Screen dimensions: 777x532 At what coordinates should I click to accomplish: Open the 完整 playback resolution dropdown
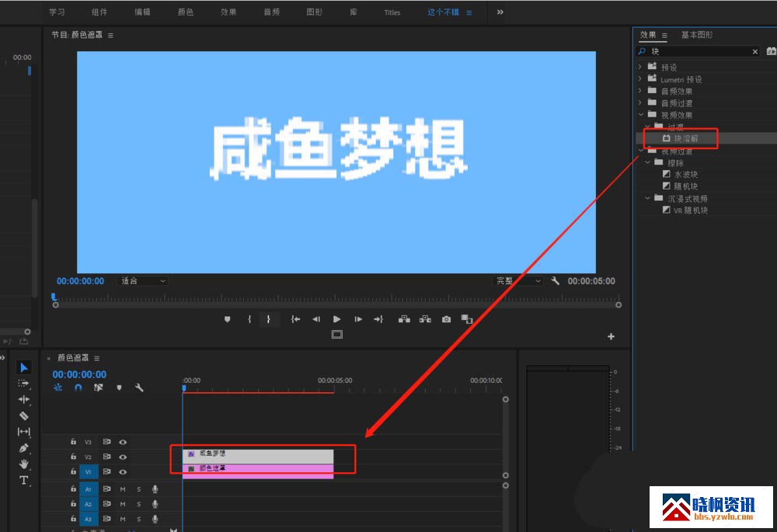tap(518, 281)
